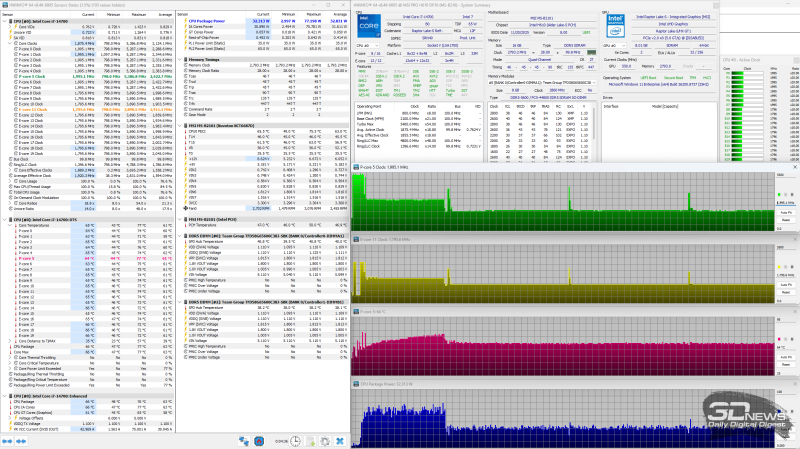Screen dimensions: 800x449
Task: Expand the Core Ratios tree node
Action: click(10, 203)
